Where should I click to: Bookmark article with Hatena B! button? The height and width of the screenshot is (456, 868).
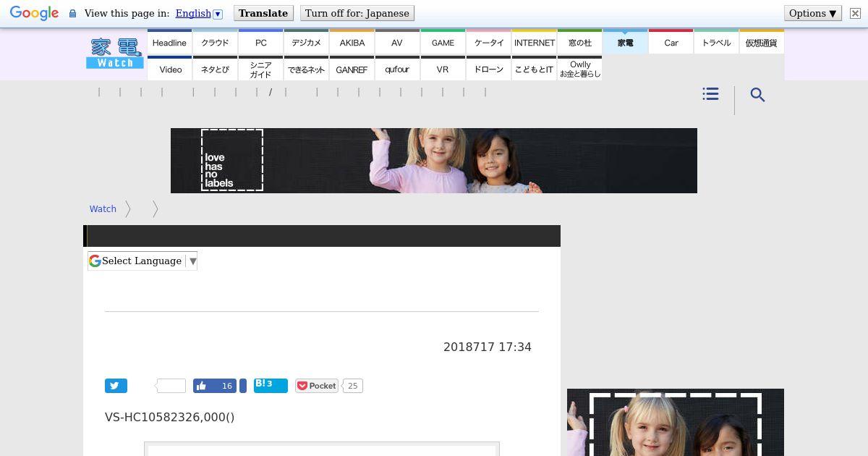[271, 385]
